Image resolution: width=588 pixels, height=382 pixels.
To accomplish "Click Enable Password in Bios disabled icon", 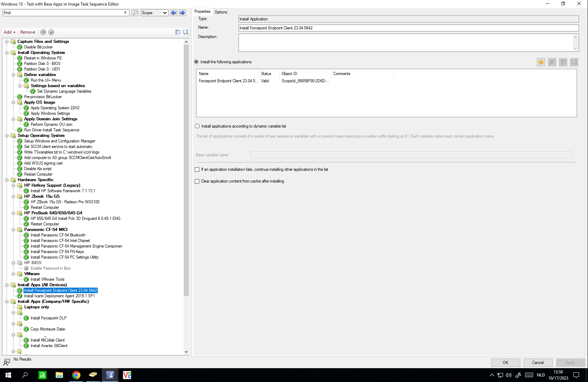I will 26,268.
